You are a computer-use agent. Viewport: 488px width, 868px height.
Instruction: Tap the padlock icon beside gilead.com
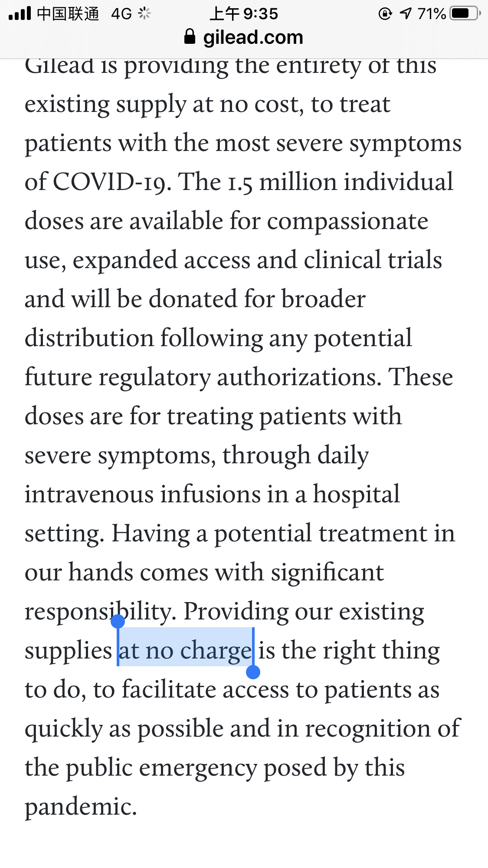point(190,37)
